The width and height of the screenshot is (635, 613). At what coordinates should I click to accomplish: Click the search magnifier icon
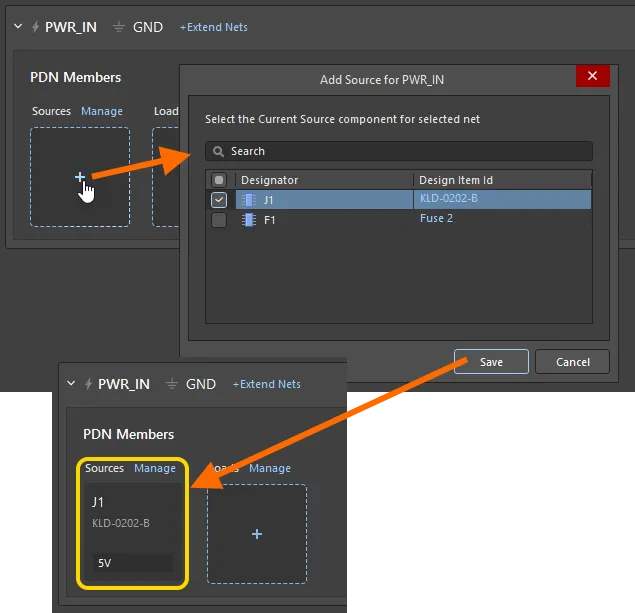218,151
